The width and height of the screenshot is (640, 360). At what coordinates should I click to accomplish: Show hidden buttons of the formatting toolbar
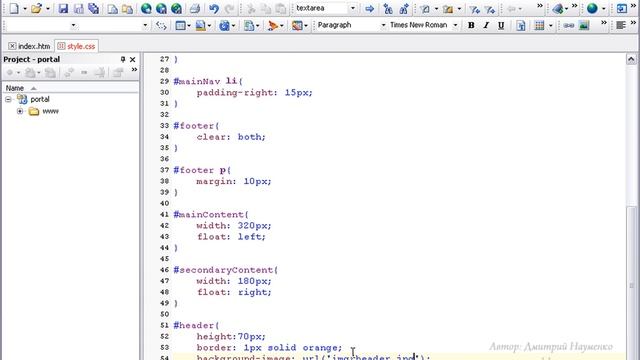pyautogui.click(x=604, y=23)
